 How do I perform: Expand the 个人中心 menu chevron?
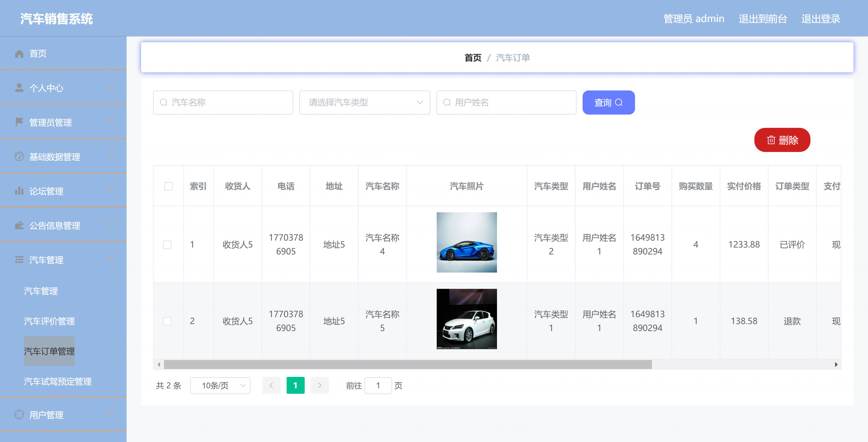point(111,87)
